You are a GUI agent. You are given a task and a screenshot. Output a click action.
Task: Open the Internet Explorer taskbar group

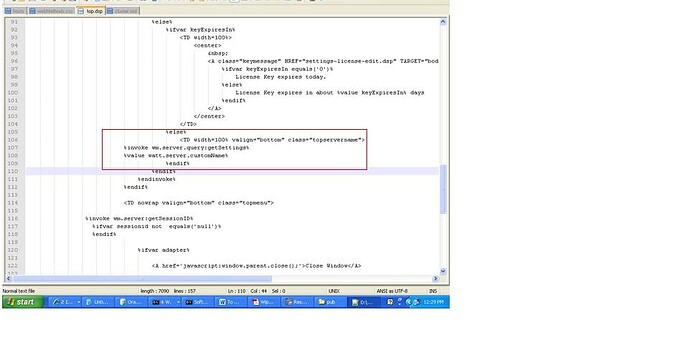[66, 302]
